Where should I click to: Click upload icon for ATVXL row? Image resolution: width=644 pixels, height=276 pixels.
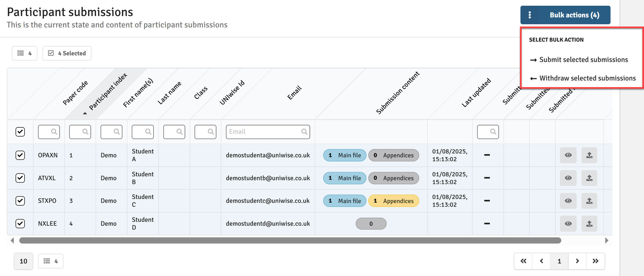point(589,178)
